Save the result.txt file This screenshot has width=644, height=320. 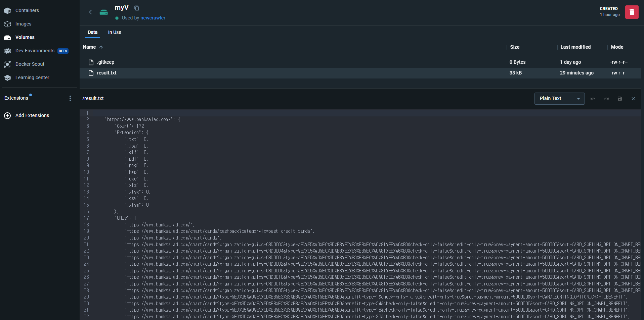tap(620, 99)
